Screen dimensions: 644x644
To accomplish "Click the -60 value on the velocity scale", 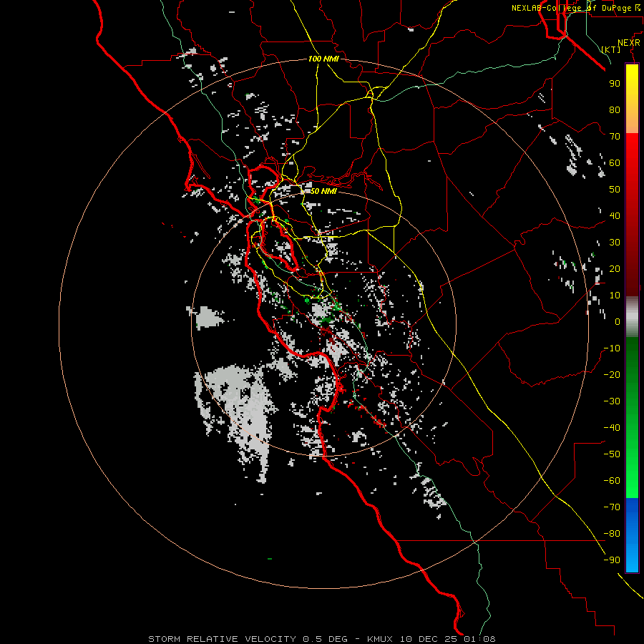I will (x=612, y=481).
